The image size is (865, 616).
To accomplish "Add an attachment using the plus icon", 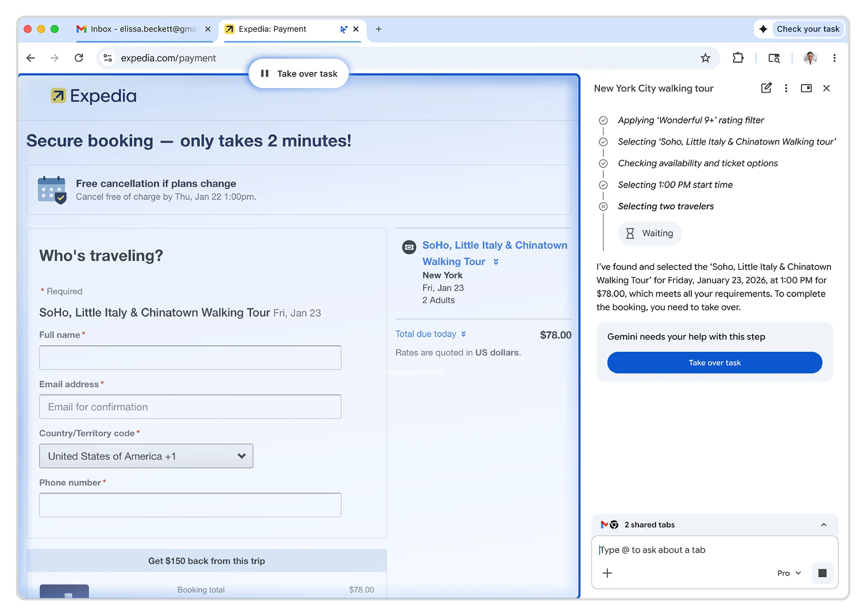I will 607,573.
